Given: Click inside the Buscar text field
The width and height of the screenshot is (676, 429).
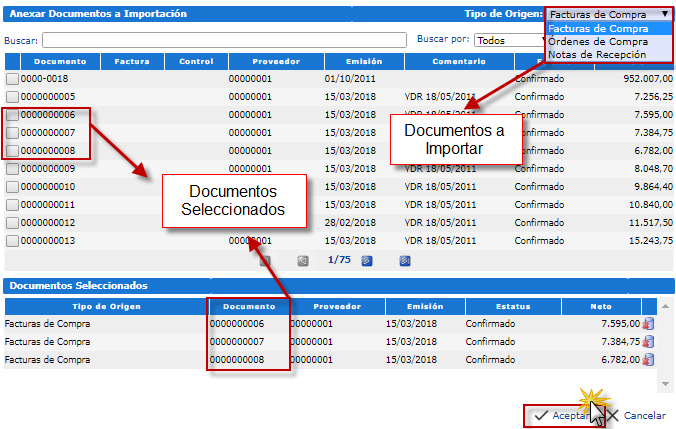Looking at the screenshot, I should coord(224,40).
